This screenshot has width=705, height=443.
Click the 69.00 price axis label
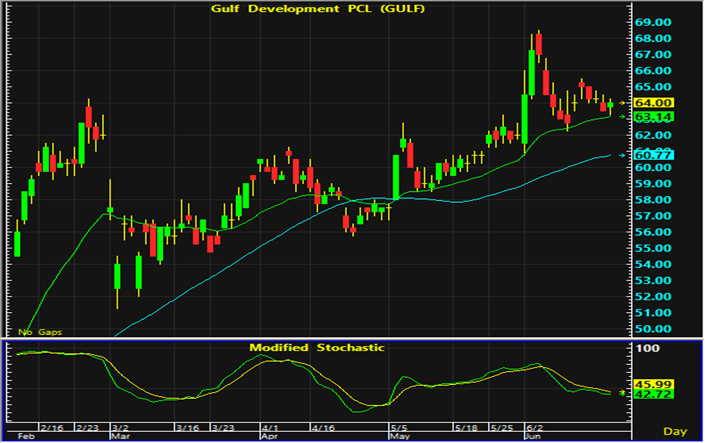click(653, 22)
